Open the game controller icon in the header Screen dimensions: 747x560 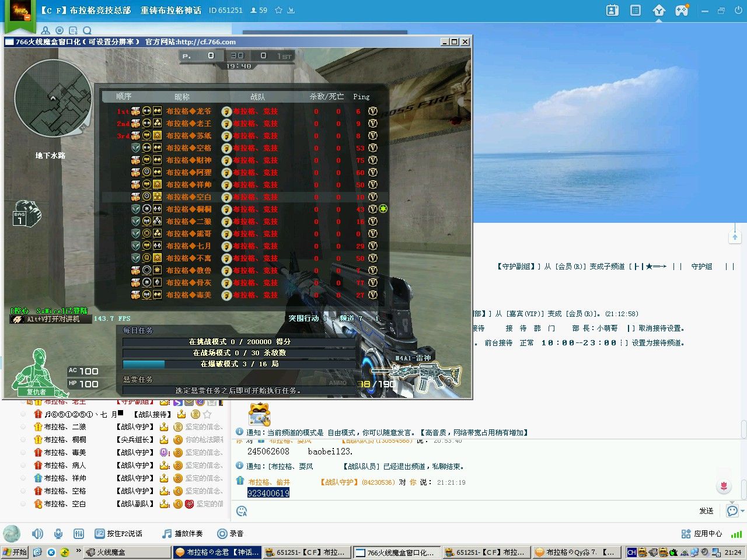[x=682, y=10]
